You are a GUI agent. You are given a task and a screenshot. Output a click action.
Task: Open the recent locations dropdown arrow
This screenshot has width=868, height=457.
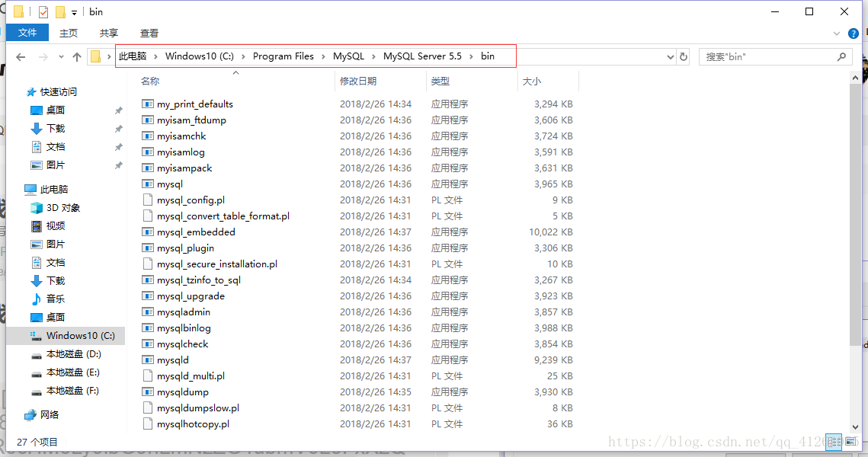pyautogui.click(x=61, y=56)
